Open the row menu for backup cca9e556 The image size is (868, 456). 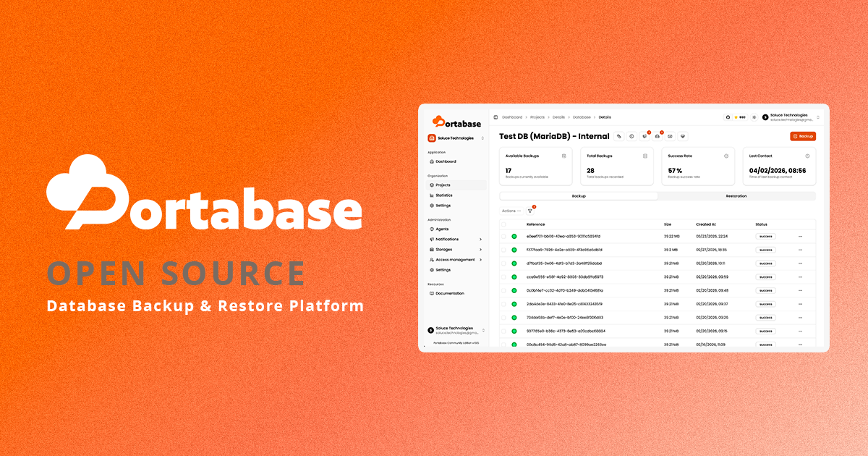click(x=800, y=276)
